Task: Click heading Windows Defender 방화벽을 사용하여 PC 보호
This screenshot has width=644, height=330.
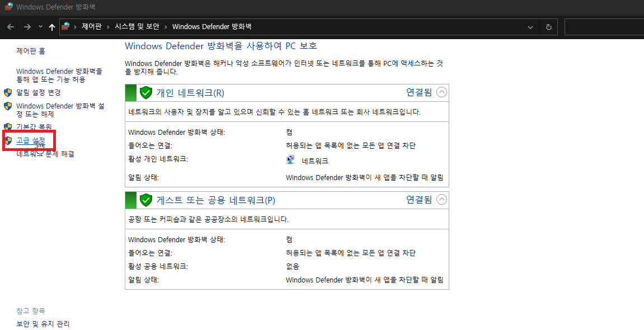Action: tap(221, 45)
